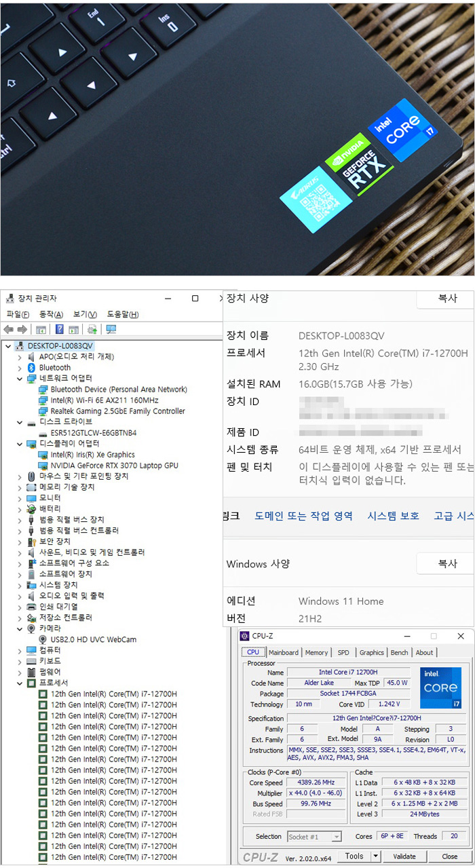Viewport: 475px width, 868px height.
Task: Collapse the 프로세서 category
Action: [19, 682]
